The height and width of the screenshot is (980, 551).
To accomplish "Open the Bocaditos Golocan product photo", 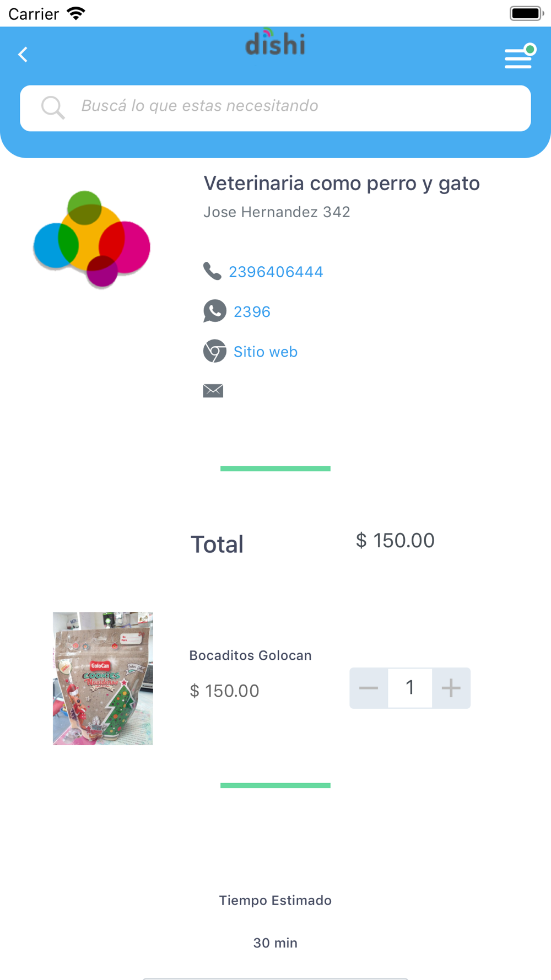I will click(103, 679).
